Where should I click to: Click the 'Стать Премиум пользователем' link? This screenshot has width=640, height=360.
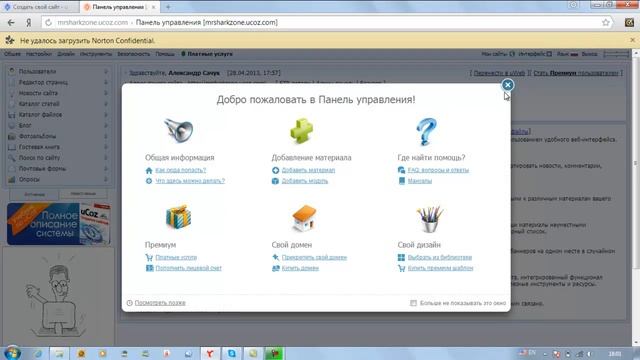(x=576, y=73)
